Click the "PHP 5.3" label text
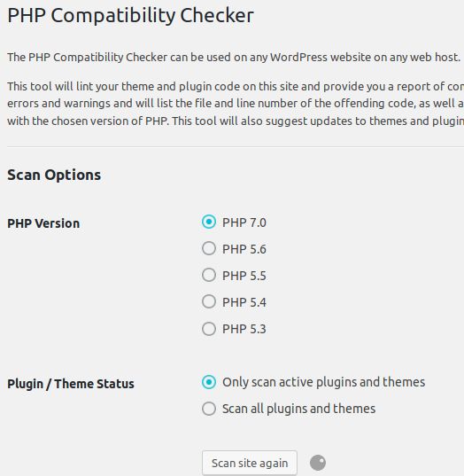 click(244, 329)
